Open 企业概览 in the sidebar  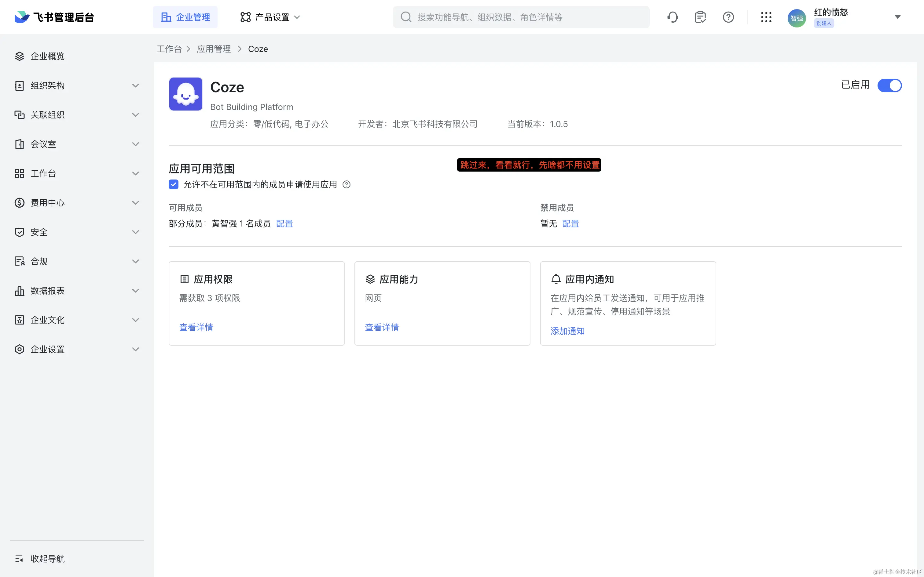click(47, 56)
